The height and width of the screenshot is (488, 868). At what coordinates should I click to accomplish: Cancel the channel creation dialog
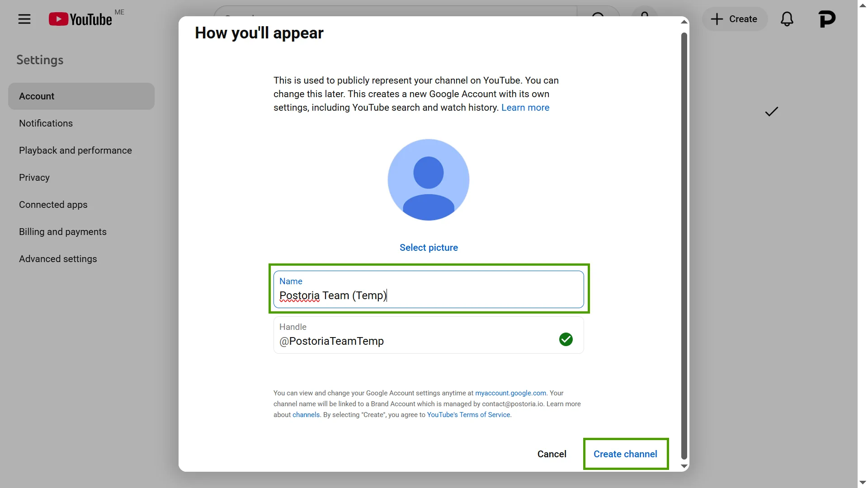point(552,454)
